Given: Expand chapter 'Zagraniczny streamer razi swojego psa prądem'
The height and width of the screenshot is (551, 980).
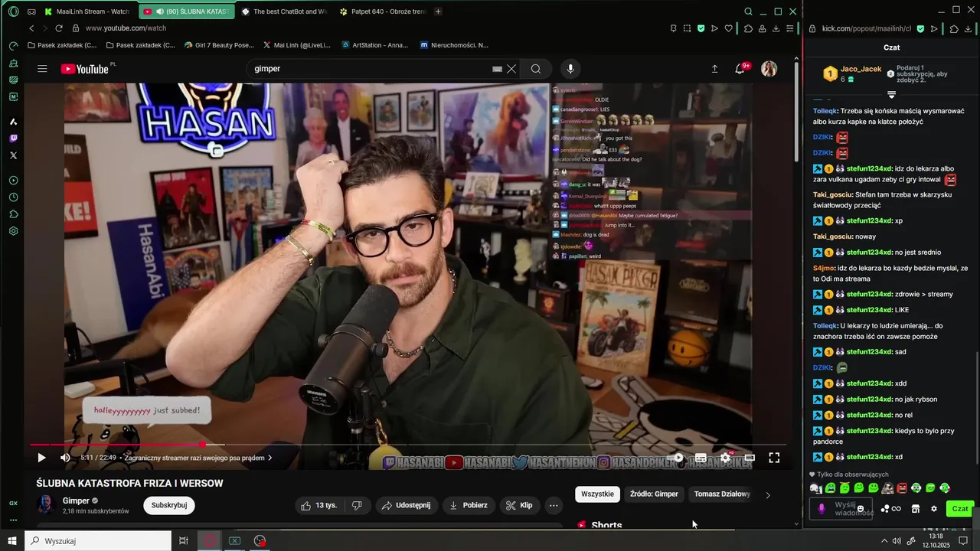Looking at the screenshot, I should pos(198,458).
